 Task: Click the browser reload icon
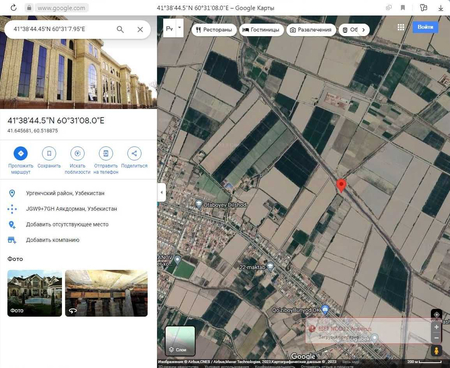(x=13, y=8)
